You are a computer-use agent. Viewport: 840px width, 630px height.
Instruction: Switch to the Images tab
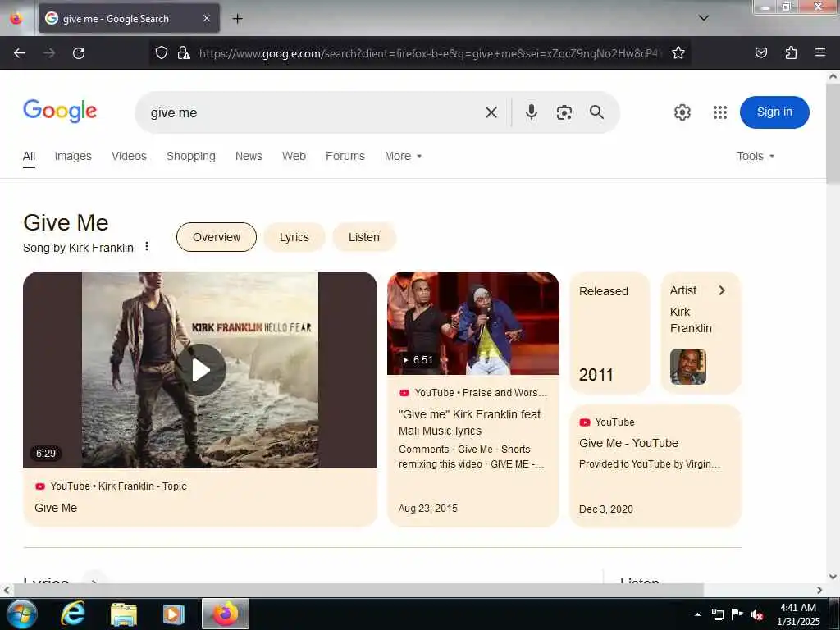(73, 156)
